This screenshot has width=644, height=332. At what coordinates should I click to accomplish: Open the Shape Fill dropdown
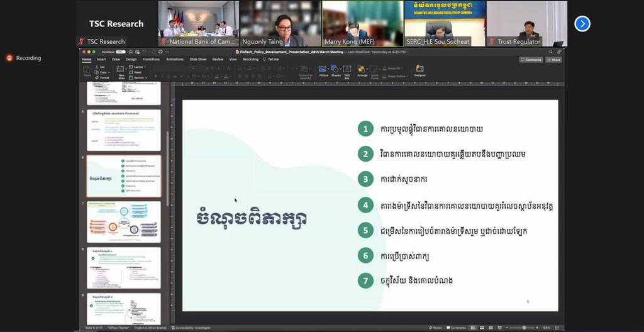click(x=392, y=68)
